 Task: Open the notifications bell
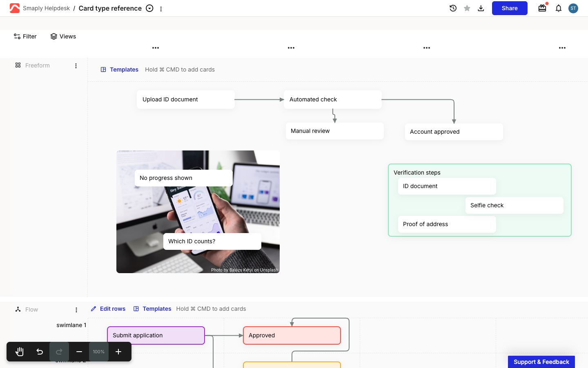tap(559, 8)
